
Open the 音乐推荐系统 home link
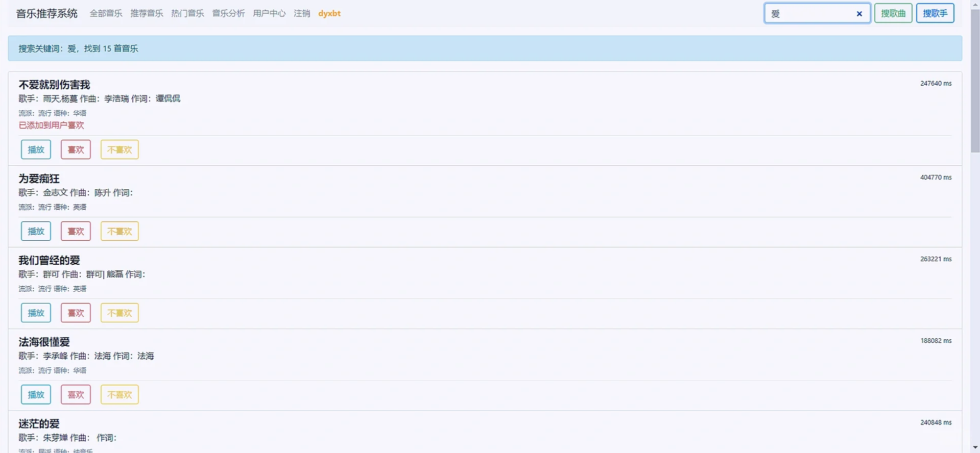(x=47, y=14)
